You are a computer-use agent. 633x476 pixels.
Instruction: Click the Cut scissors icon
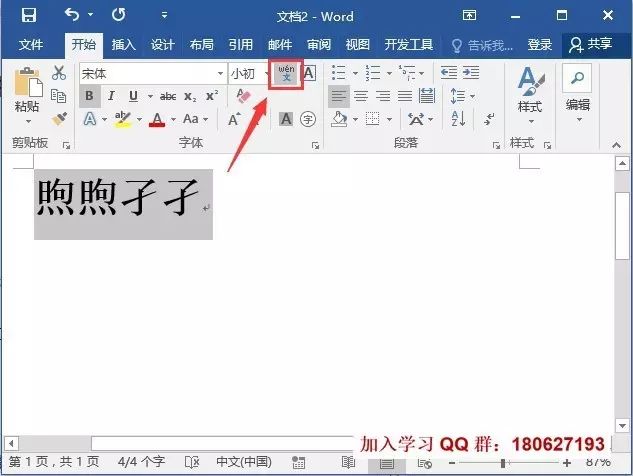(x=59, y=73)
